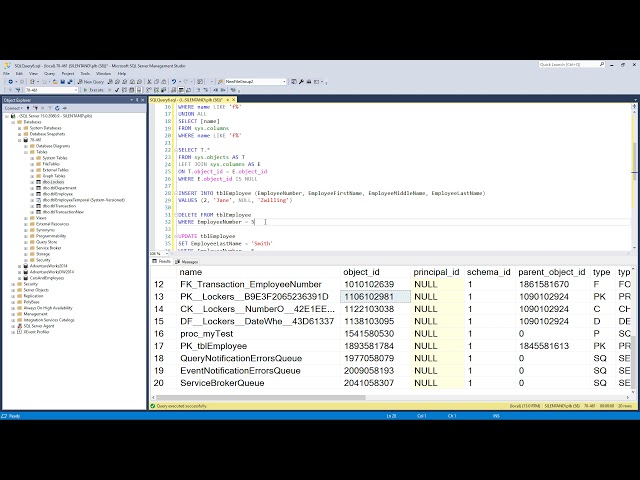Select the dbo.tblTransaction table node
Screen dimensions: 640x480
pos(59,206)
